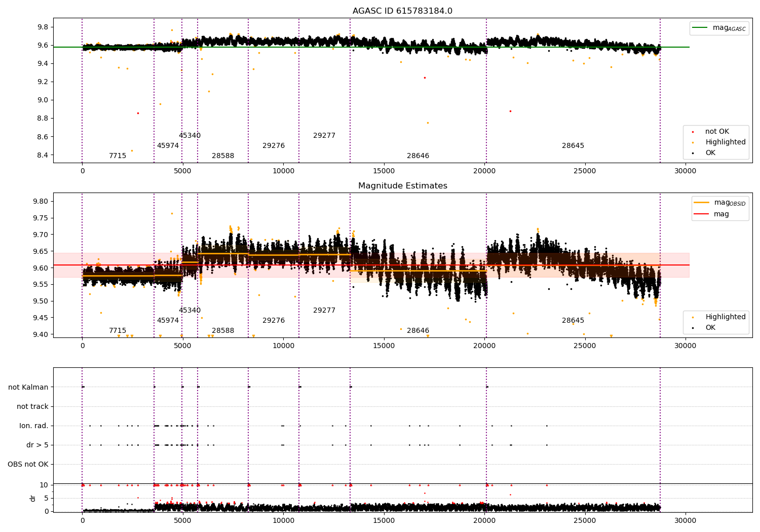Image resolution: width=760 pixels, height=532 pixels.
Task: Click green mag AGASC line sample in top legend
Action: click(700, 28)
